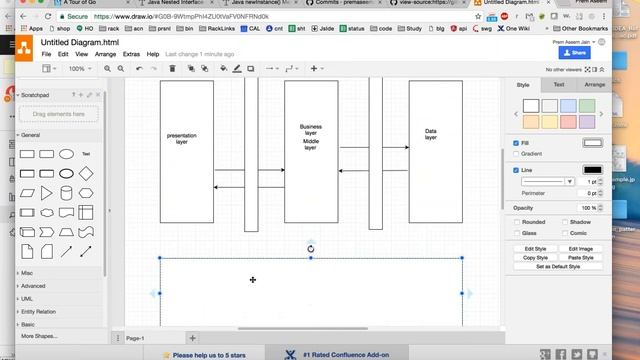Click the opacity 100 % field
640x360 pixels.
589,208
